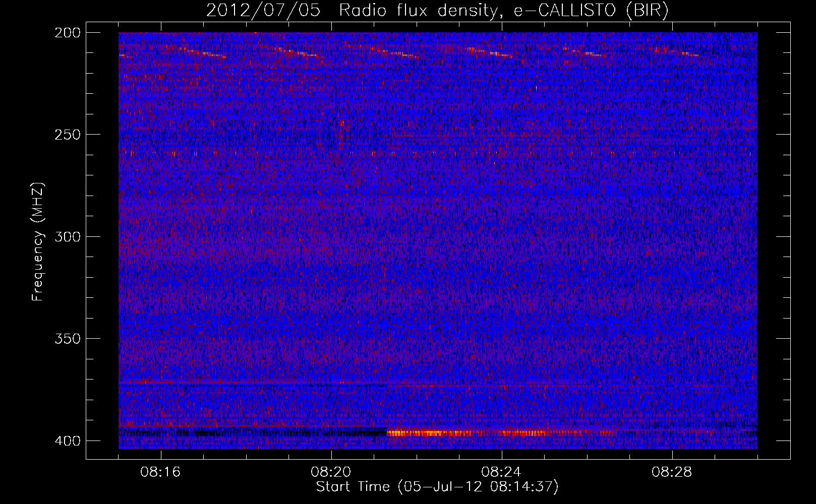Click the 400 frequency tick label

pyautogui.click(x=67, y=441)
